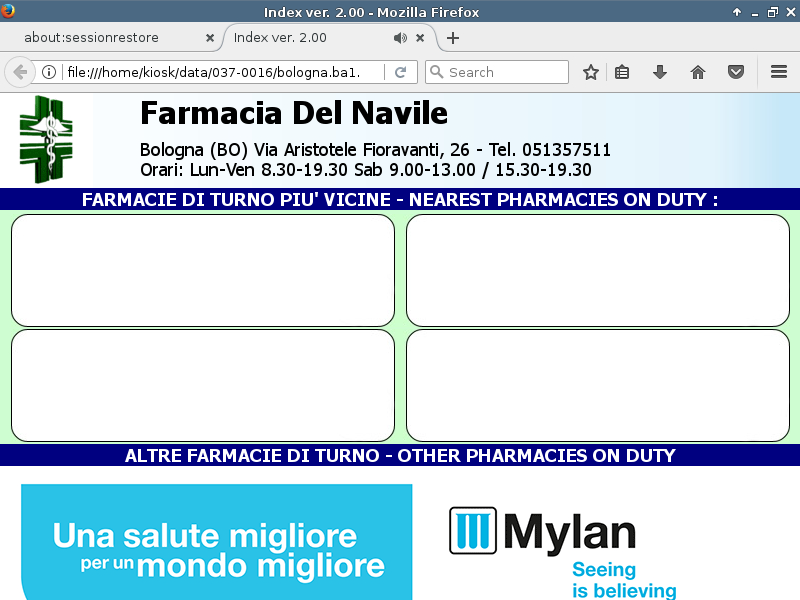
Task: Open the Downloads arrow panel
Action: coord(659,72)
